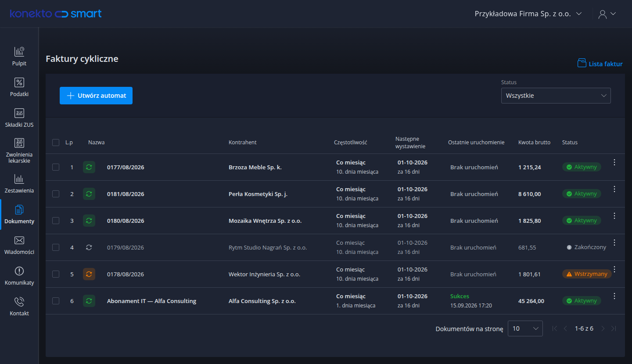Screen dimensions: 632x364
Task: Open the Lista faktur link
Action: 600,64
